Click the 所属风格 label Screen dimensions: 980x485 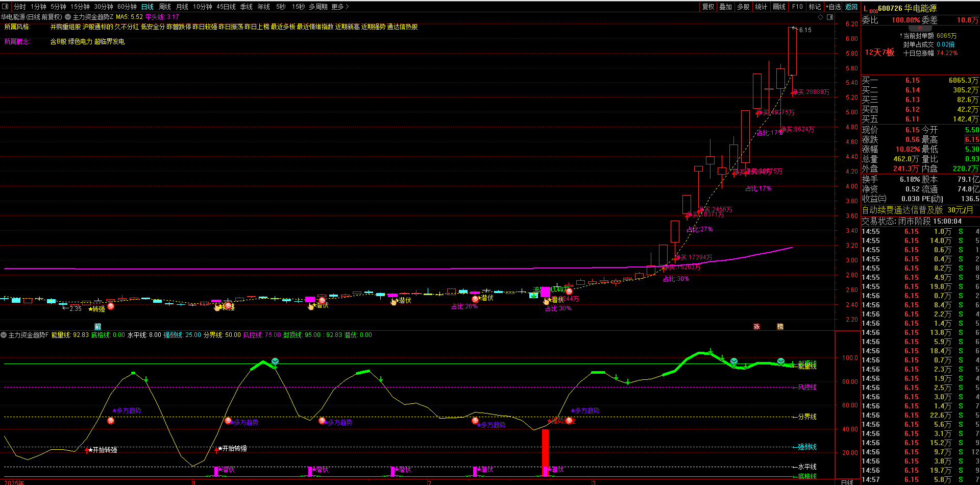pyautogui.click(x=17, y=27)
